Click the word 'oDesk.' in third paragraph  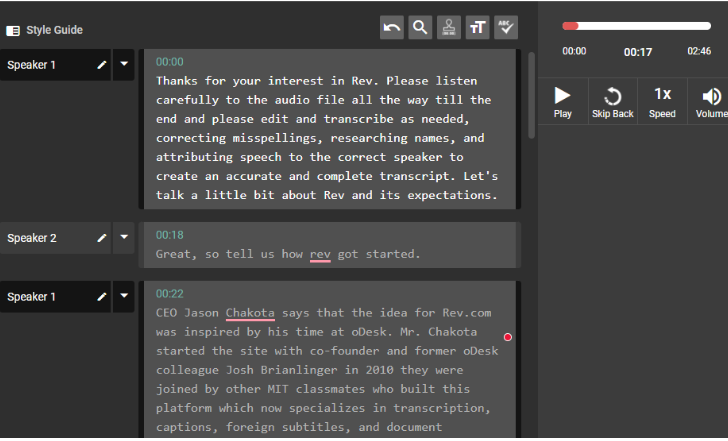tap(372, 332)
